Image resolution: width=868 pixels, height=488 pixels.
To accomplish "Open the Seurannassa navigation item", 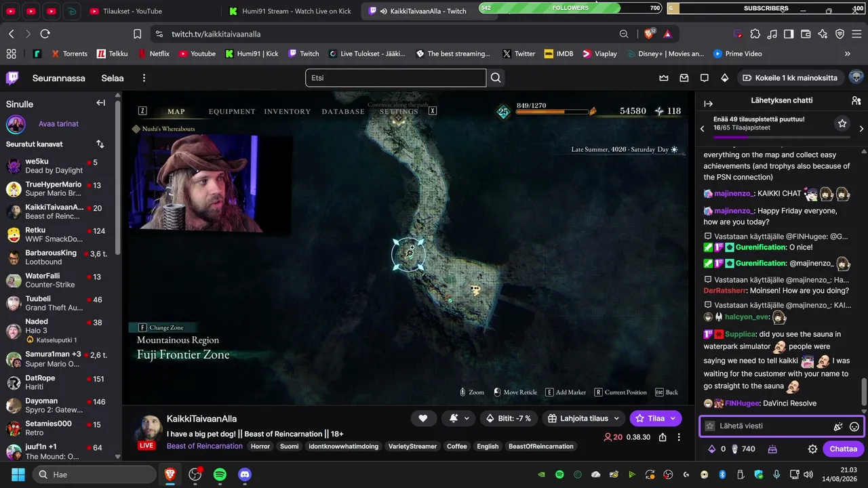I will pos(59,78).
